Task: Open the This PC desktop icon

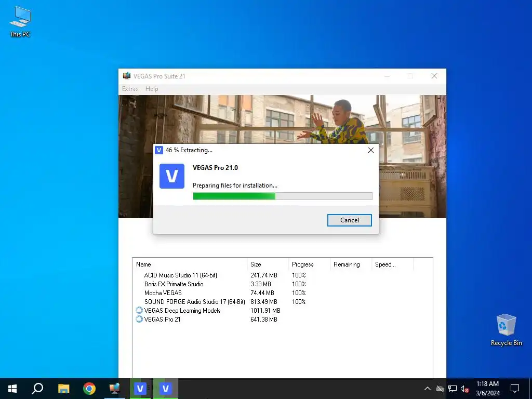Action: [20, 21]
